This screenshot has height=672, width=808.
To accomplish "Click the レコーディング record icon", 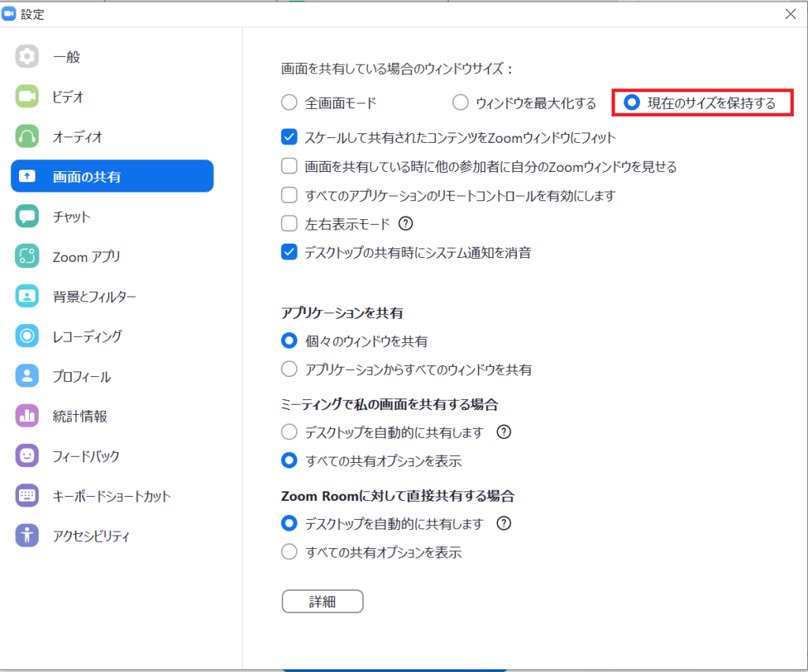I will [x=28, y=337].
